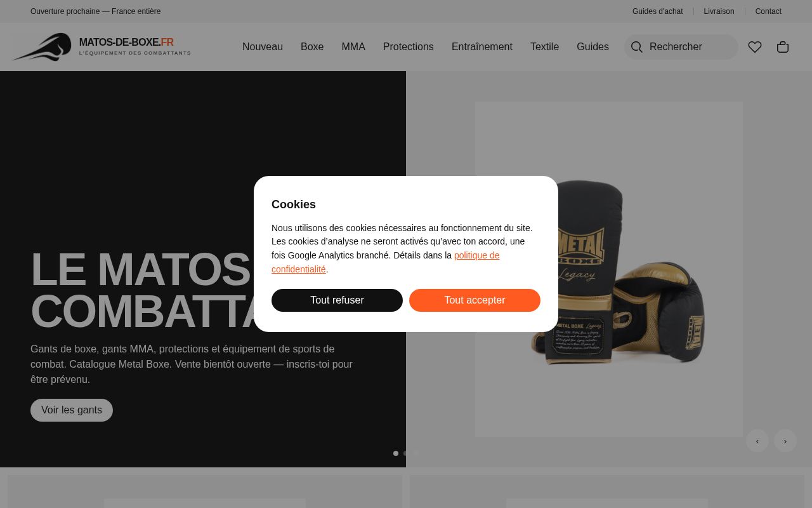Click the bull logo icon
Viewport: 812px width, 508px height.
[42, 47]
